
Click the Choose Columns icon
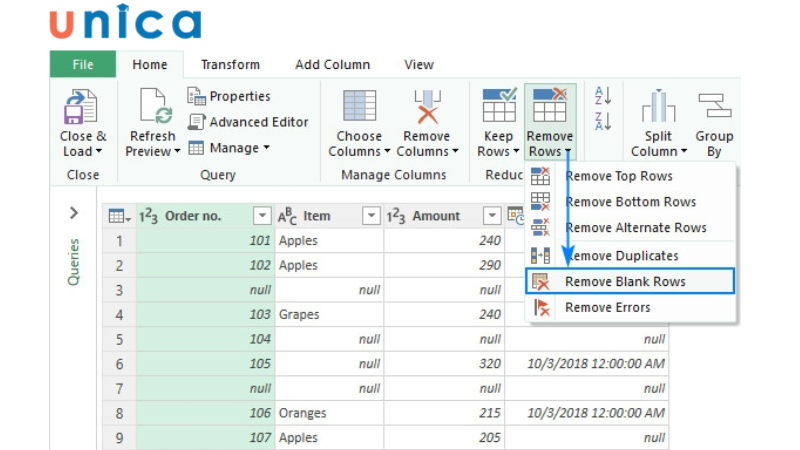[359, 107]
